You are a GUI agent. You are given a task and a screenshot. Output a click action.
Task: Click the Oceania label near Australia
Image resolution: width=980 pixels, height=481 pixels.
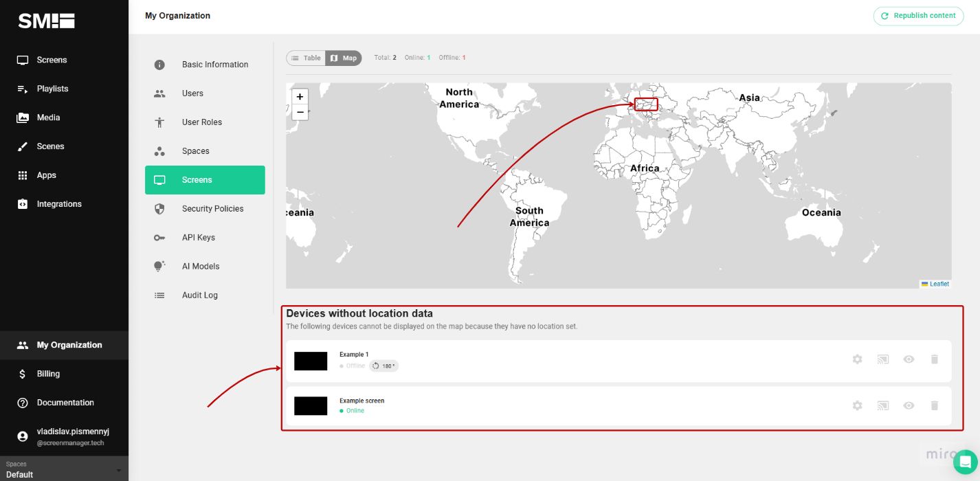point(821,212)
